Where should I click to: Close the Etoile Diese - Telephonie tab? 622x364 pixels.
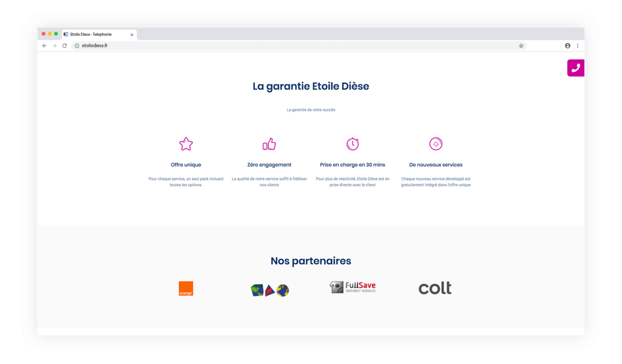pyautogui.click(x=132, y=35)
